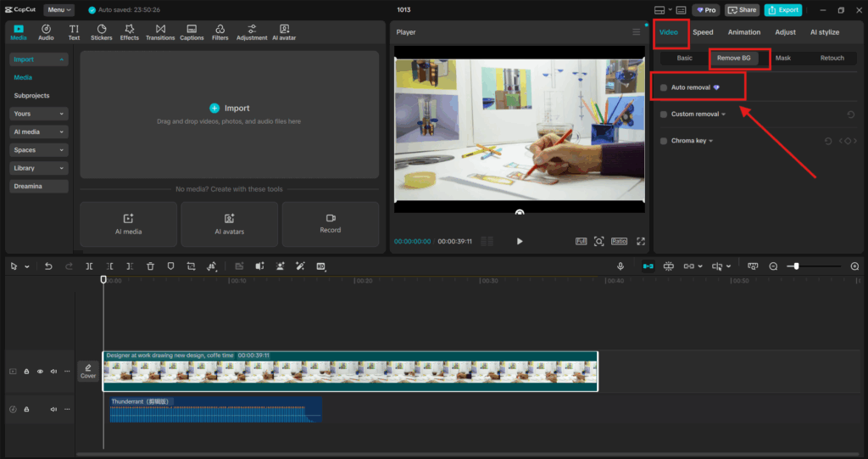868x459 pixels.
Task: Enable the Custom removal checkbox
Action: [x=664, y=115]
